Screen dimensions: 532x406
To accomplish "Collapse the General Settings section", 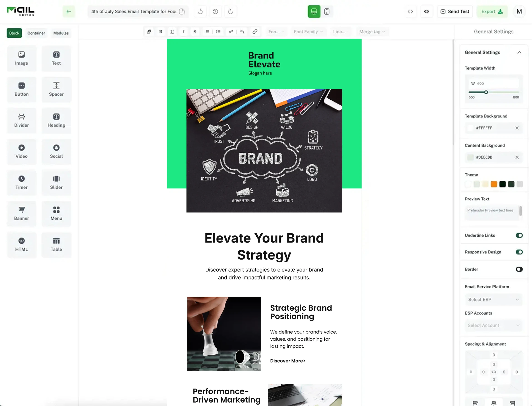I will pyautogui.click(x=519, y=52).
